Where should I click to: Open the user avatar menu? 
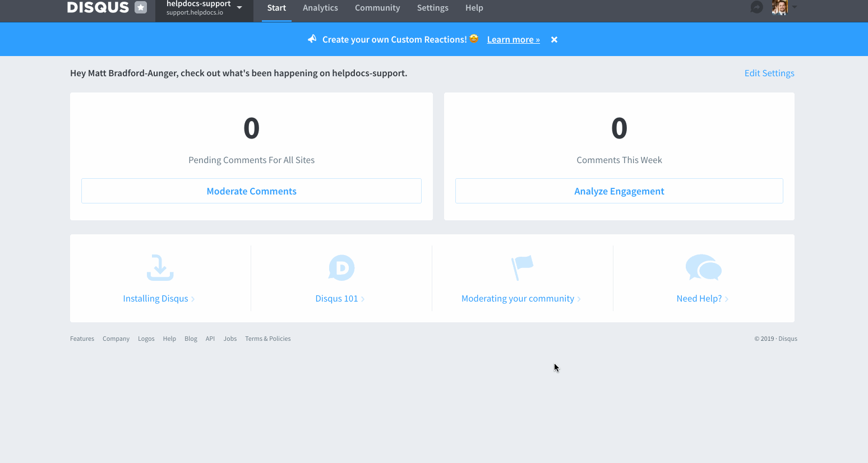[779, 7]
